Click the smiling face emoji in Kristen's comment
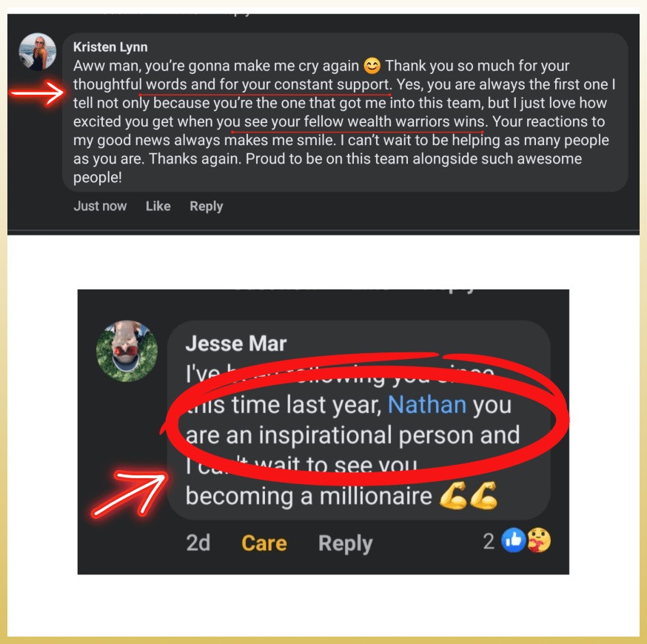This screenshot has width=647, height=644. (372, 66)
